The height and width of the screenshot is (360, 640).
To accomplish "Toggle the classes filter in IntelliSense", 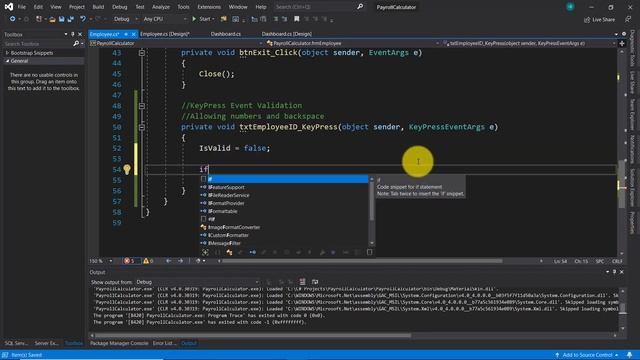I will pos(229,252).
